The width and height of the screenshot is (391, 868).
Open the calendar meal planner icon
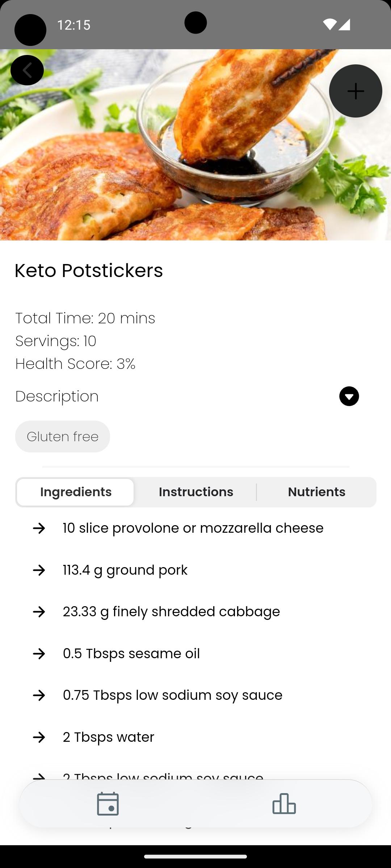tap(108, 804)
